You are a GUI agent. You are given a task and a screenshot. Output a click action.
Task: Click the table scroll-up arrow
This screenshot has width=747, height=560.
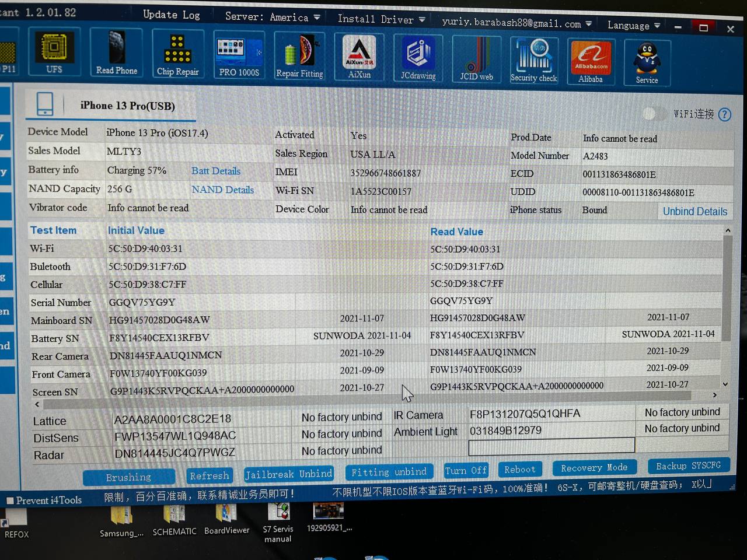point(728,231)
